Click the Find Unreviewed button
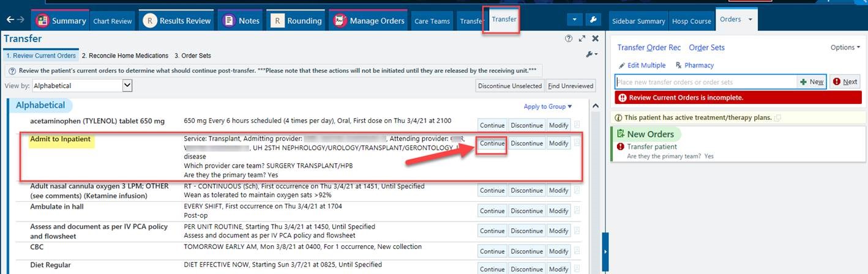This screenshot has width=868, height=274. [x=571, y=86]
